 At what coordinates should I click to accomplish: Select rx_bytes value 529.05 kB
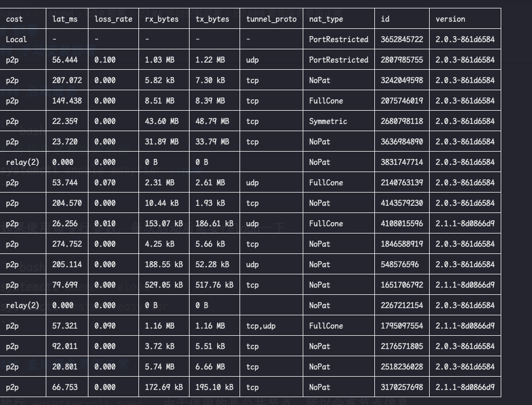[x=164, y=285]
